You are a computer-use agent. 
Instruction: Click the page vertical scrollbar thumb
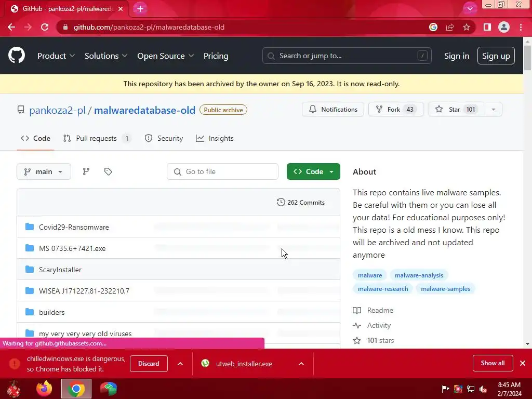(527, 58)
